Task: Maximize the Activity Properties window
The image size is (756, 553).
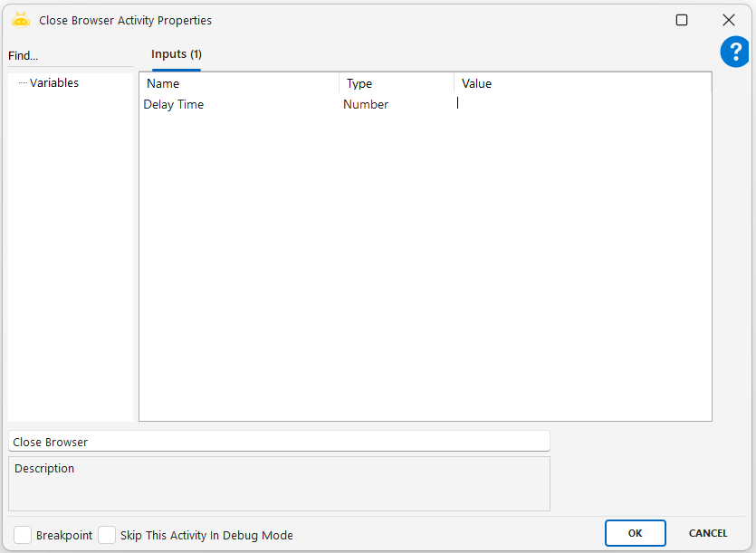Action: coord(682,20)
